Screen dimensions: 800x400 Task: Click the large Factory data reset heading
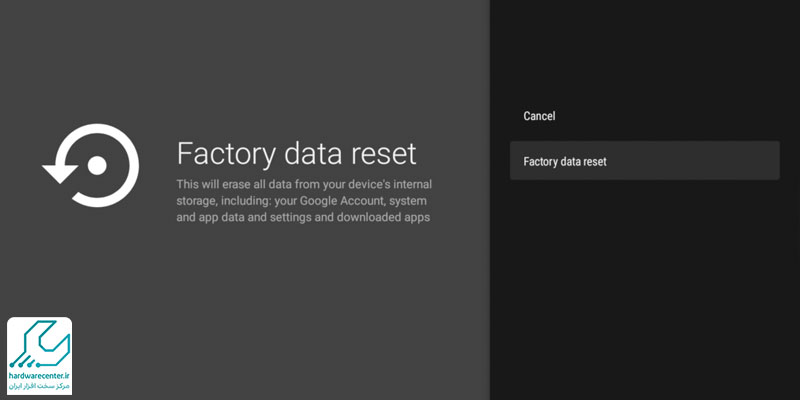click(296, 154)
